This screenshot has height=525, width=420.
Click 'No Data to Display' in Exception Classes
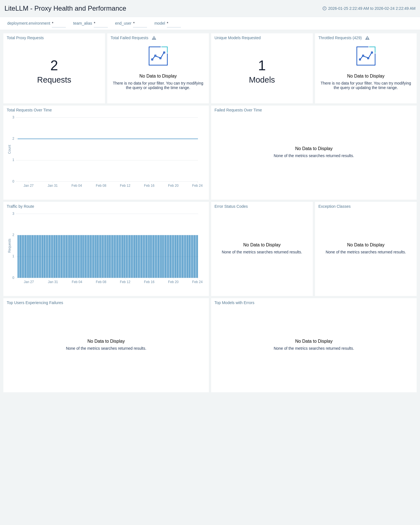click(x=366, y=245)
